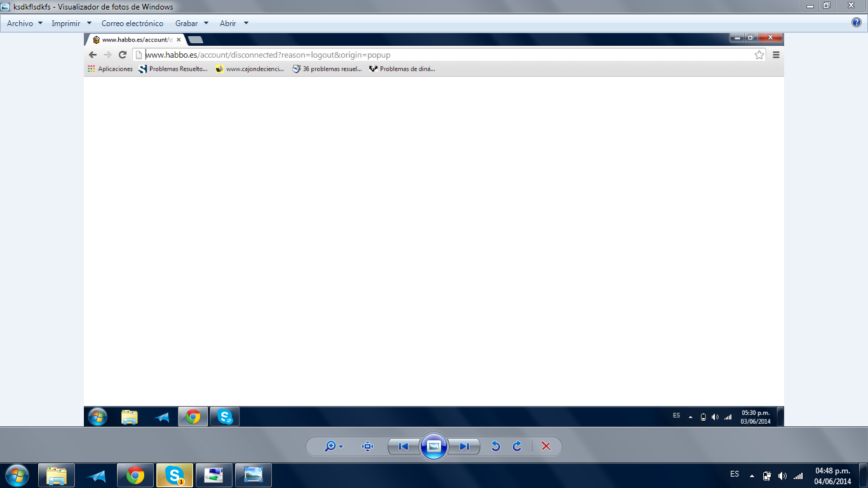Open the Archivo menu

coord(20,24)
